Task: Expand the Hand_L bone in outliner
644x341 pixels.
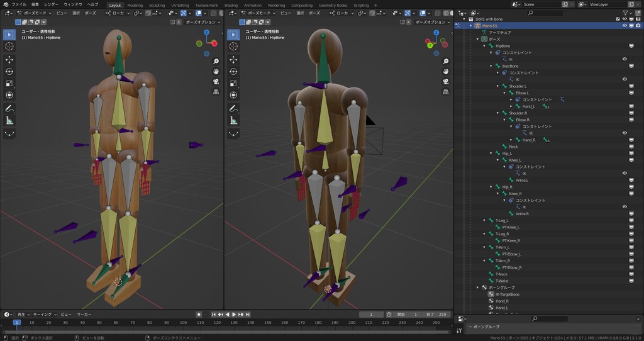Action: pos(510,106)
